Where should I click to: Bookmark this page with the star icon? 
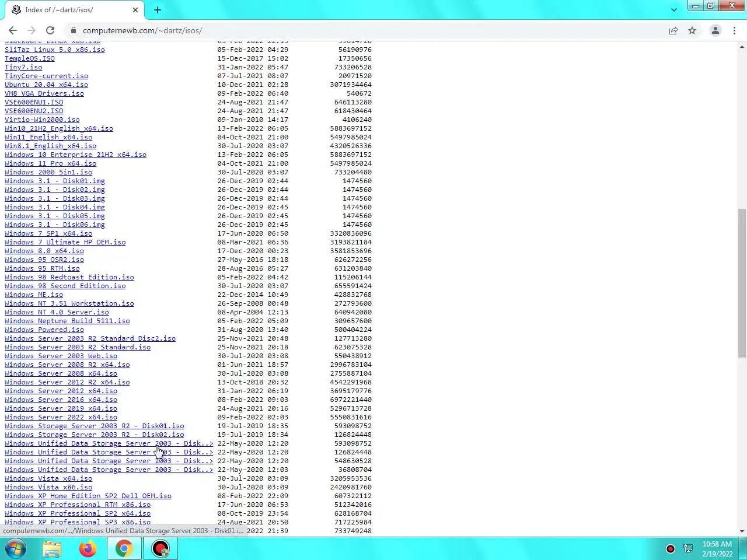692,30
